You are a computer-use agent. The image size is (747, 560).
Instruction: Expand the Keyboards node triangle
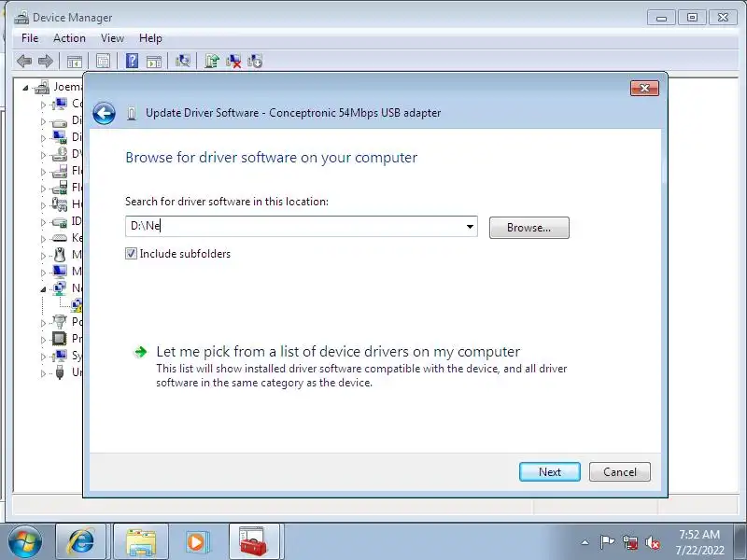(43, 239)
